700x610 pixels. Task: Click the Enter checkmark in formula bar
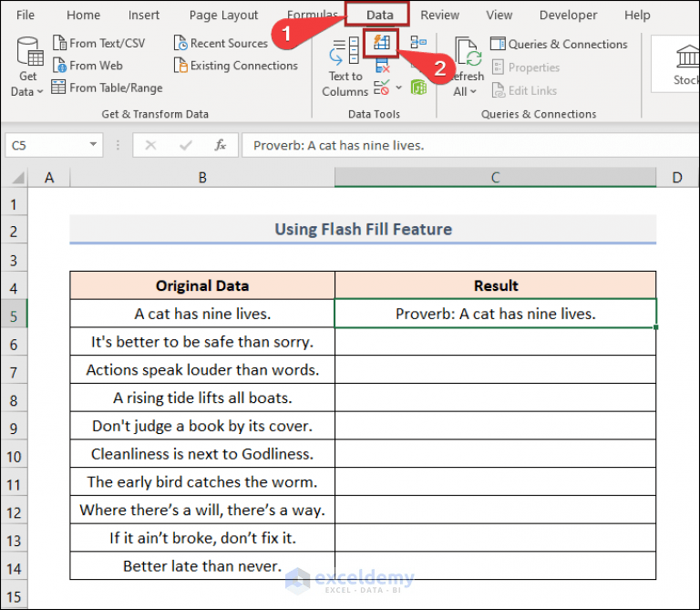(x=186, y=145)
